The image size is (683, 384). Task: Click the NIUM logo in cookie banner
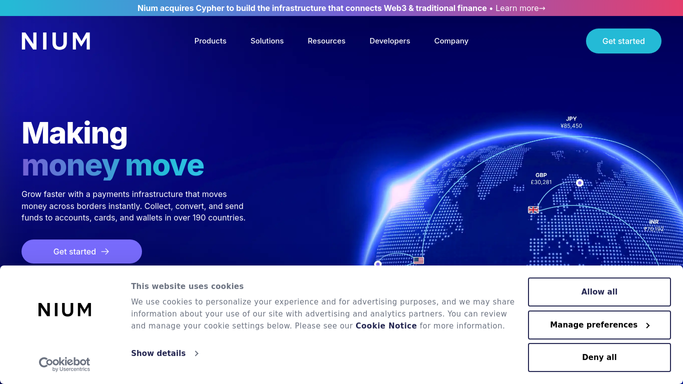click(65, 310)
